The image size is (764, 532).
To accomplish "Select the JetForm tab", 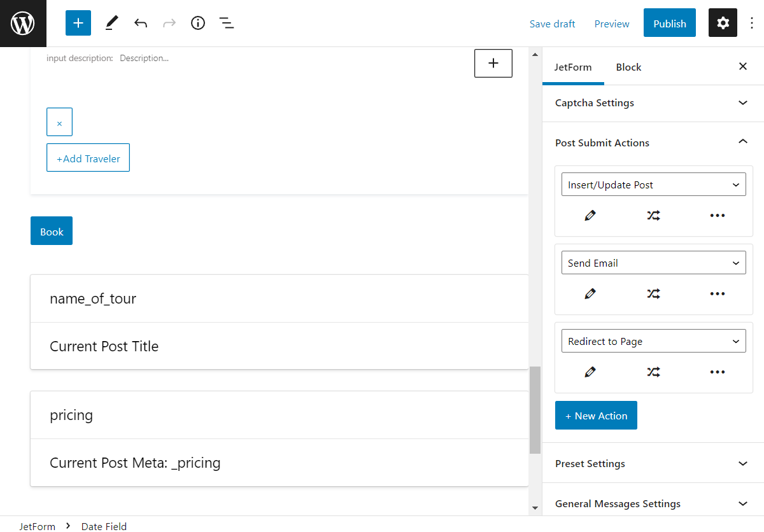I will coord(573,67).
